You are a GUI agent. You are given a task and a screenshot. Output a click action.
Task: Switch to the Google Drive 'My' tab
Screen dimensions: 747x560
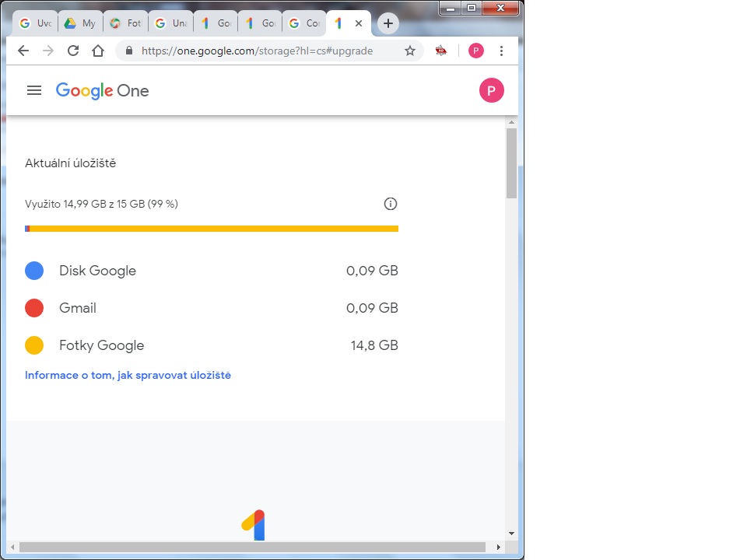pyautogui.click(x=80, y=23)
